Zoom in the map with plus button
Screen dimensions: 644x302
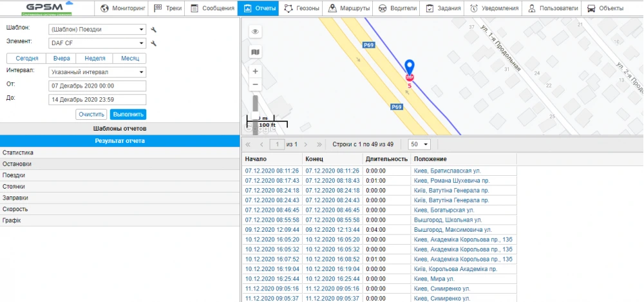tap(255, 71)
